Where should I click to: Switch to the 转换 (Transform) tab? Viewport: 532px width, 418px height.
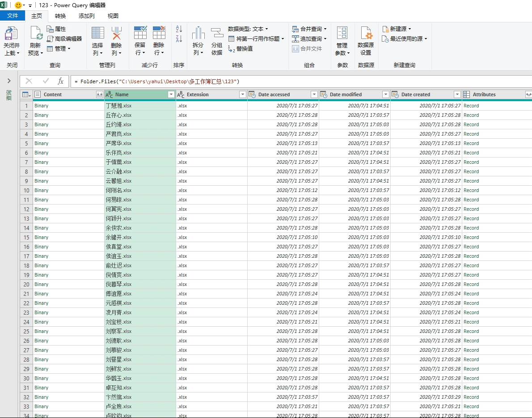[x=60, y=16]
